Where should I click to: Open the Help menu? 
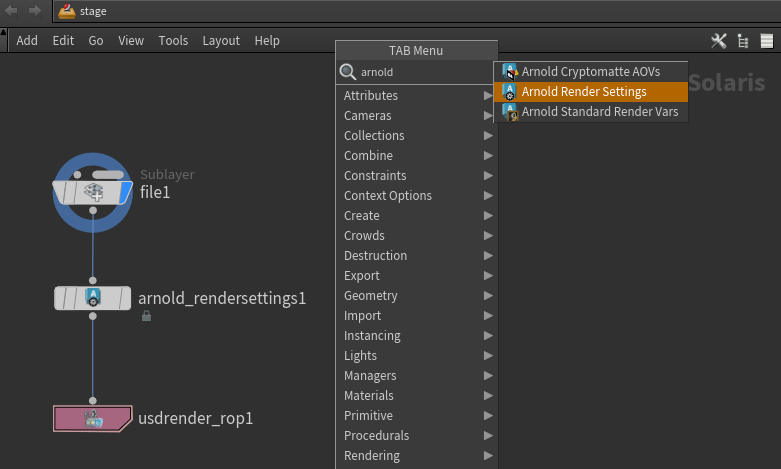pos(267,40)
